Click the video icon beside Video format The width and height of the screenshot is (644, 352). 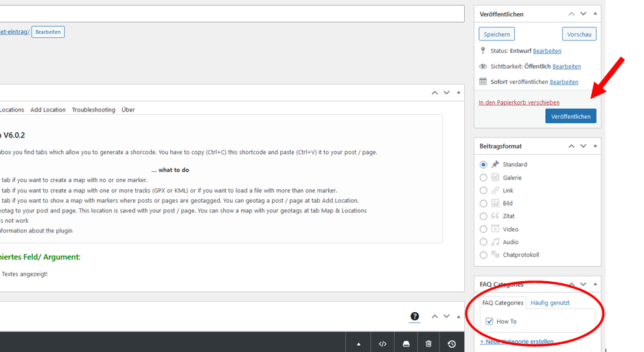pyautogui.click(x=495, y=229)
